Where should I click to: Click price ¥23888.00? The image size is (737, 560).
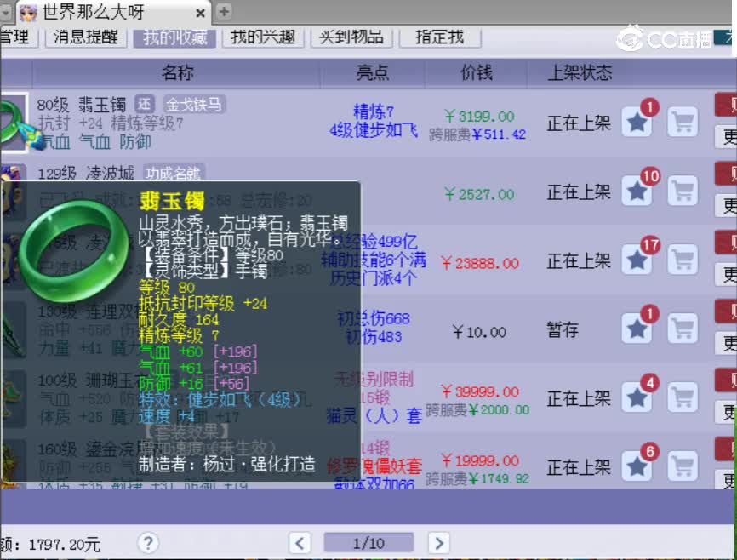click(x=480, y=263)
